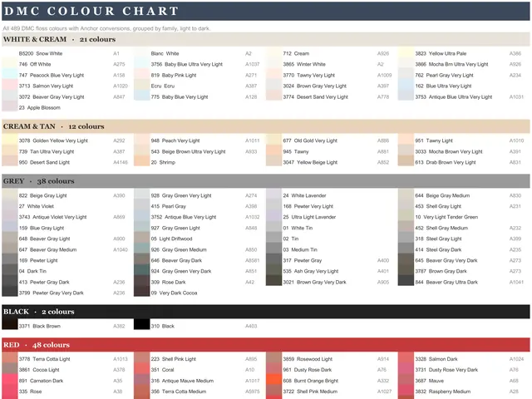Image resolution: width=532 pixels, height=399 pixels.
Task: Click Anchor code A332 for Burnt Orange Bright
Action: 383,381
